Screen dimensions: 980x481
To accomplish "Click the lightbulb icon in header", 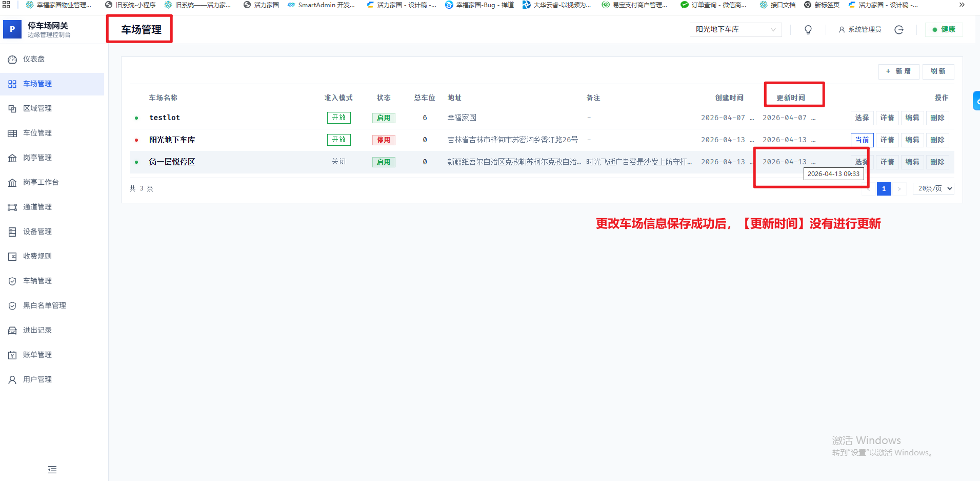I will coord(808,30).
